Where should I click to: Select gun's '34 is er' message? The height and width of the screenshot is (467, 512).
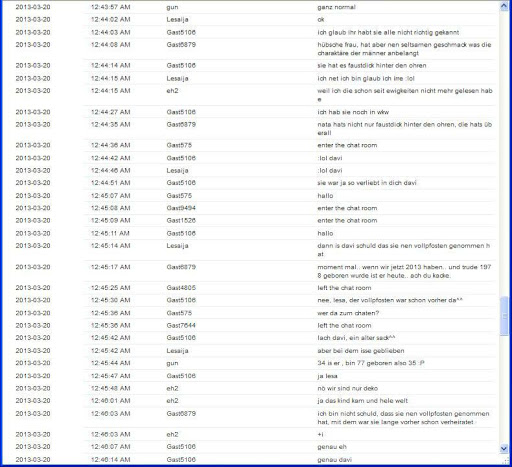pyautogui.click(x=371, y=363)
